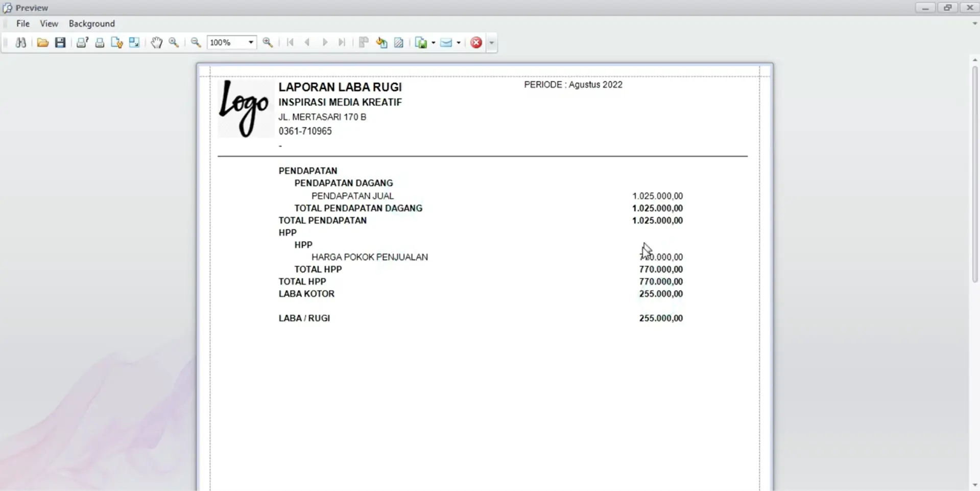The width and height of the screenshot is (980, 491).
Task: Click the Quick Print printer icon
Action: [x=100, y=43]
